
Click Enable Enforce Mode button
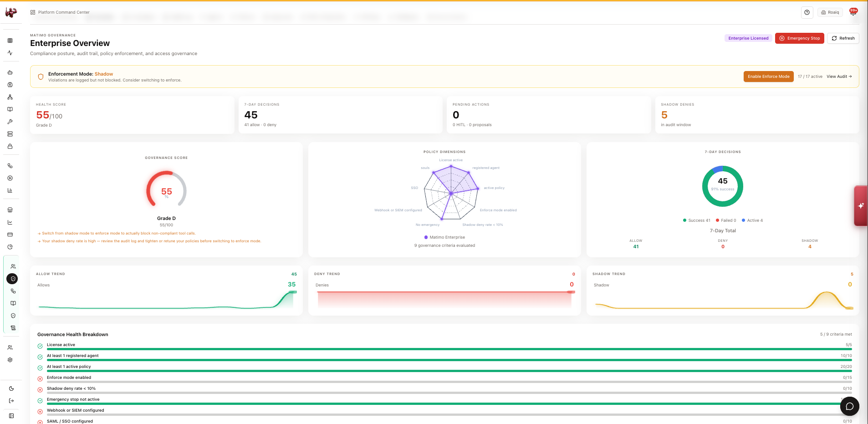click(768, 77)
